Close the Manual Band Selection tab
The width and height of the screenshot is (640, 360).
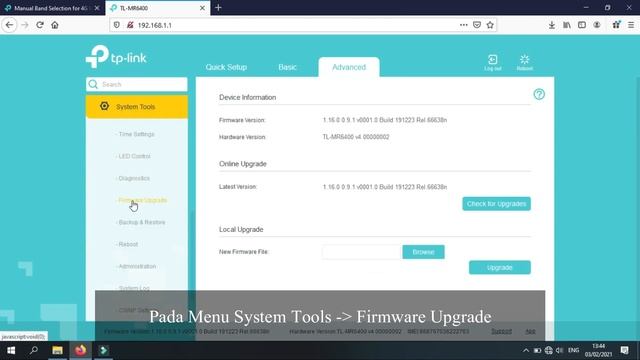(97, 8)
